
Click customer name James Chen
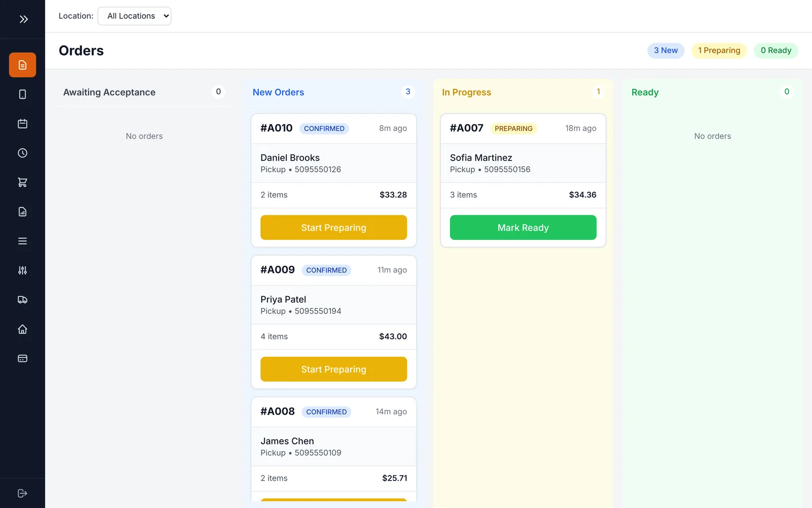coord(287,441)
